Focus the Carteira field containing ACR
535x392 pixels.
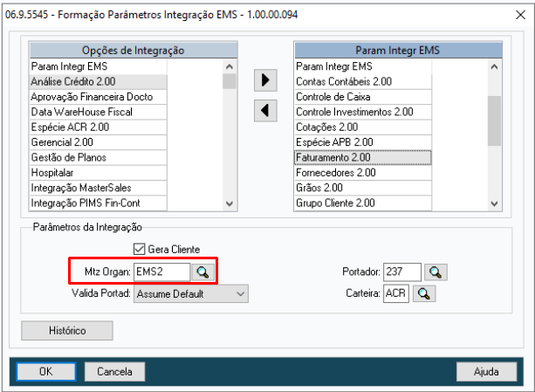[395, 293]
